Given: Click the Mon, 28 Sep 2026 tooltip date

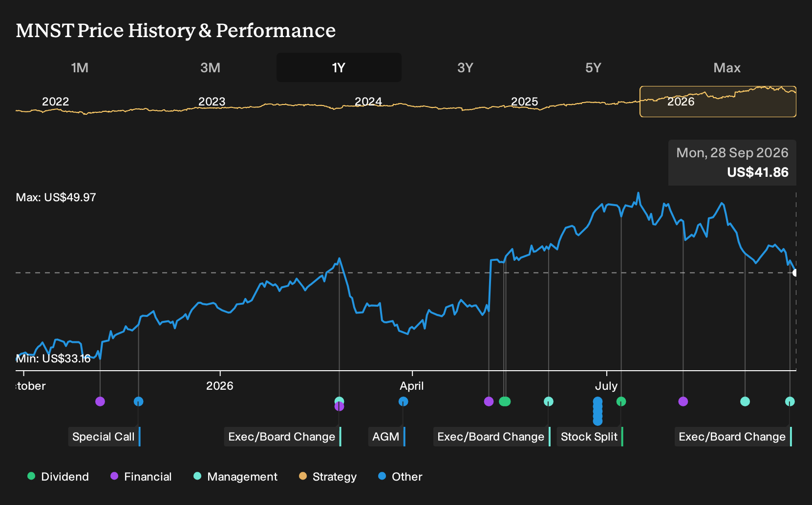Looking at the screenshot, I should click(x=732, y=153).
